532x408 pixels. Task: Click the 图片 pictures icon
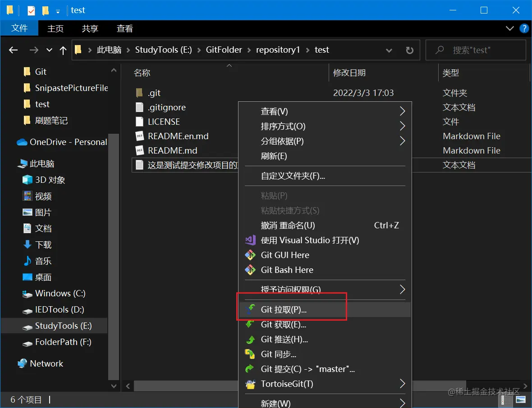[x=27, y=212]
